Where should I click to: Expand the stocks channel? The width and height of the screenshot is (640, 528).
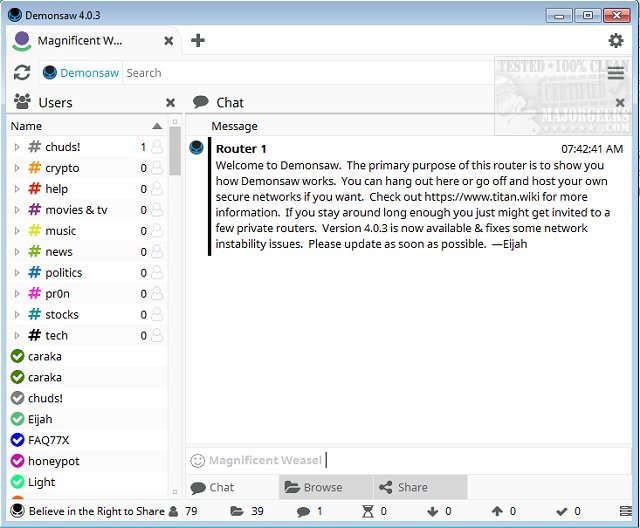coord(17,314)
